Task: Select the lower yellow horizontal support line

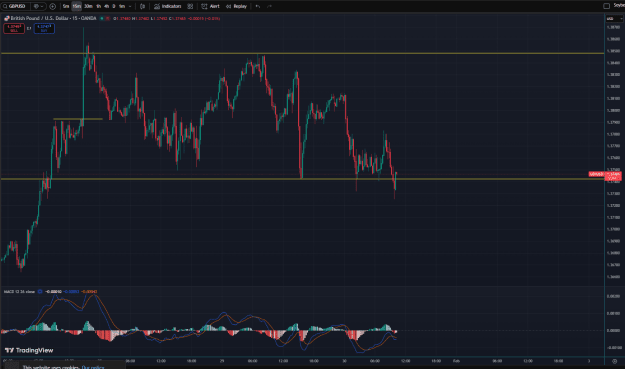Action: (x=302, y=179)
